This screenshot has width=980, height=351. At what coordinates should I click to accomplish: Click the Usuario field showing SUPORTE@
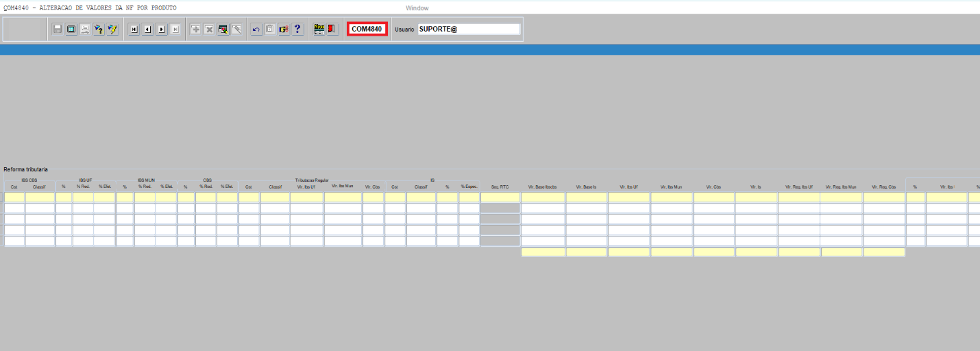(x=469, y=29)
